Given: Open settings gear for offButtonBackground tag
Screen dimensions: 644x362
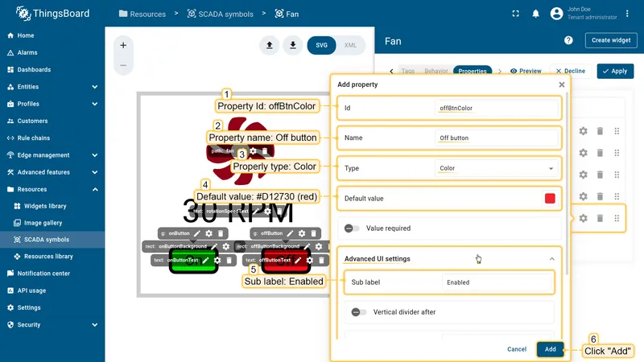Looking at the screenshot, I should pos(319,247).
